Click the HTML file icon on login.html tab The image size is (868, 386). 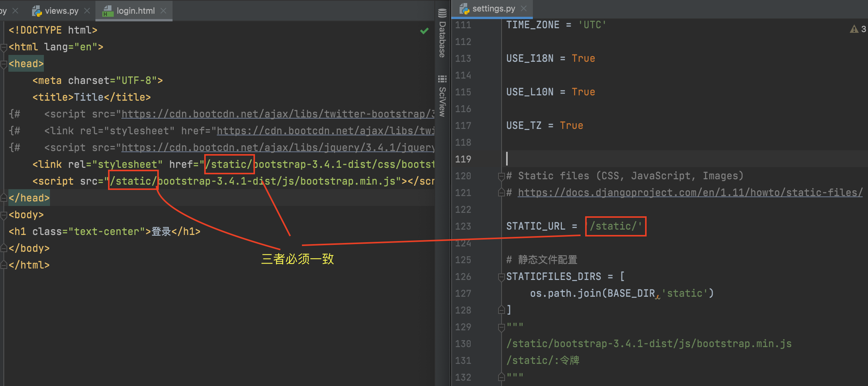(108, 11)
